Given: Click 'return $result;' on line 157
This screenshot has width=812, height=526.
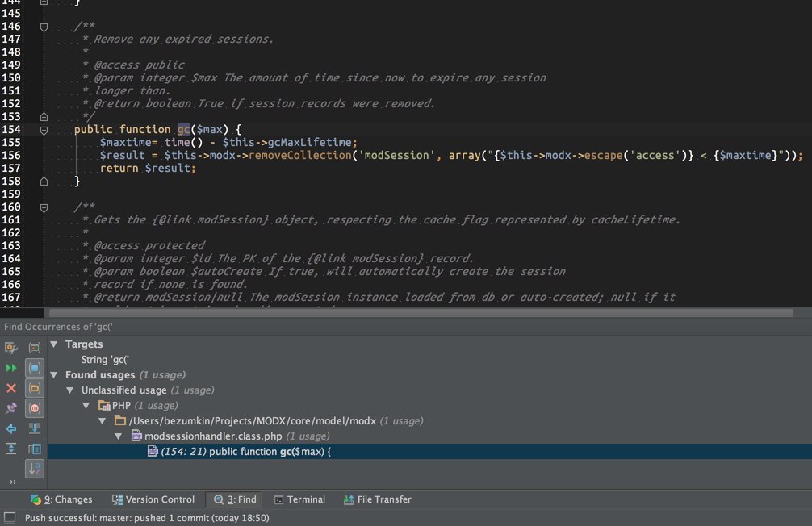Looking at the screenshot, I should coord(148,169).
